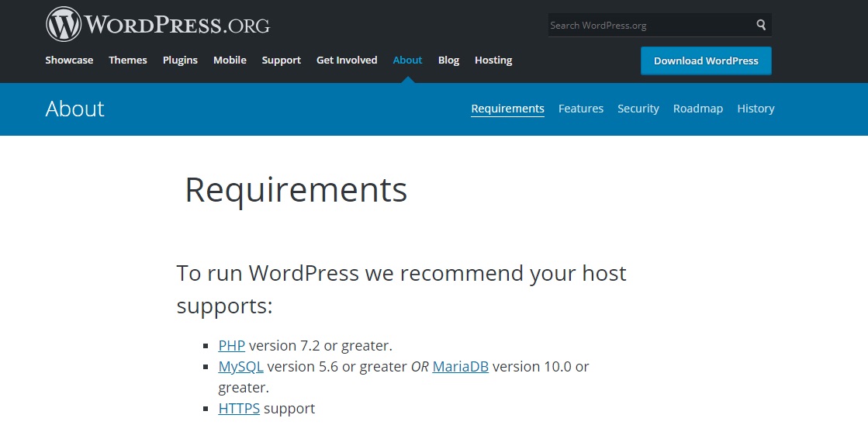View the Roadmap tab
The width and height of the screenshot is (868, 432).
coord(697,109)
